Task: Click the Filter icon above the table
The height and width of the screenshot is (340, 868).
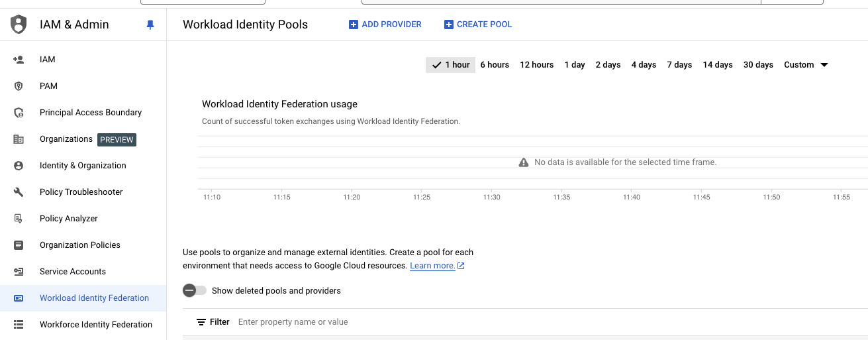Action: [x=201, y=322]
